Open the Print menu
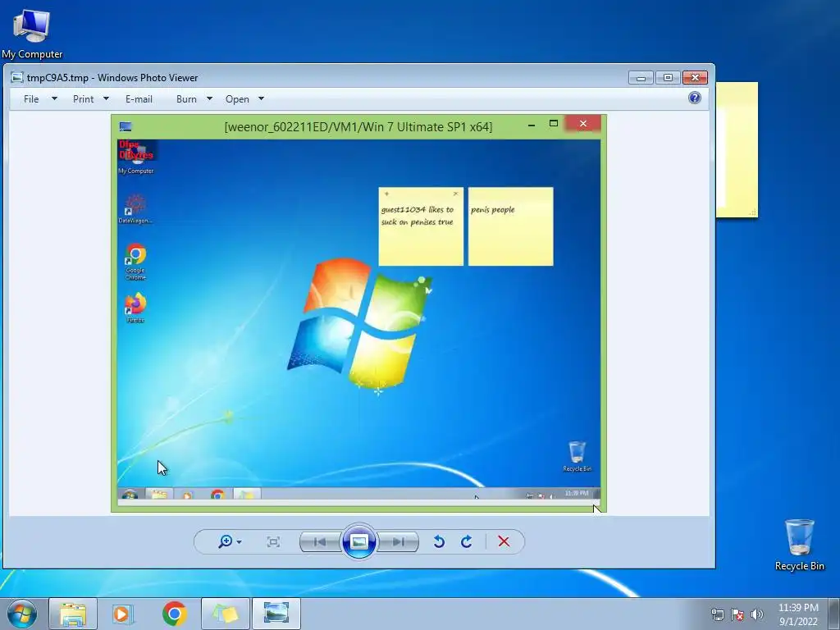Image resolution: width=840 pixels, height=630 pixels. click(83, 99)
